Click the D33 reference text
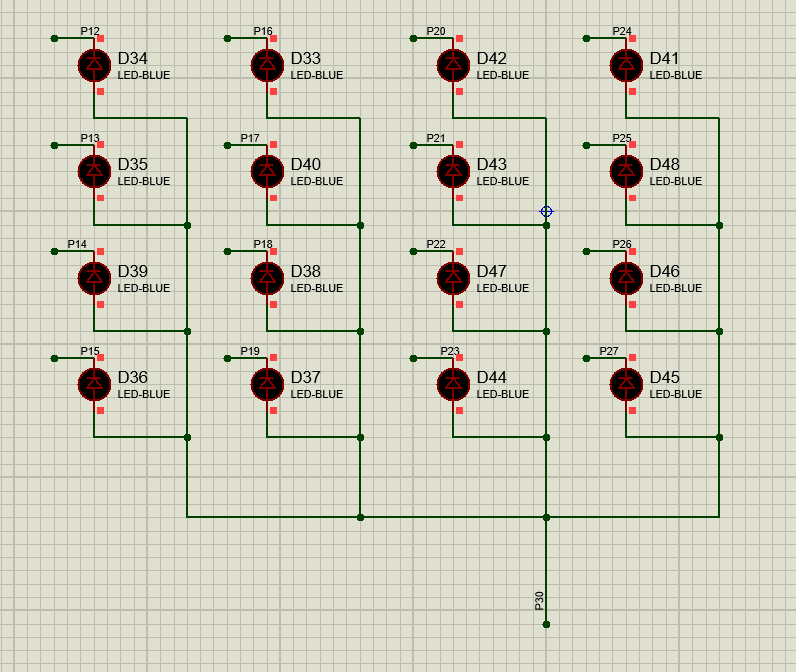Viewport: 796px width, 672px height. click(306, 58)
